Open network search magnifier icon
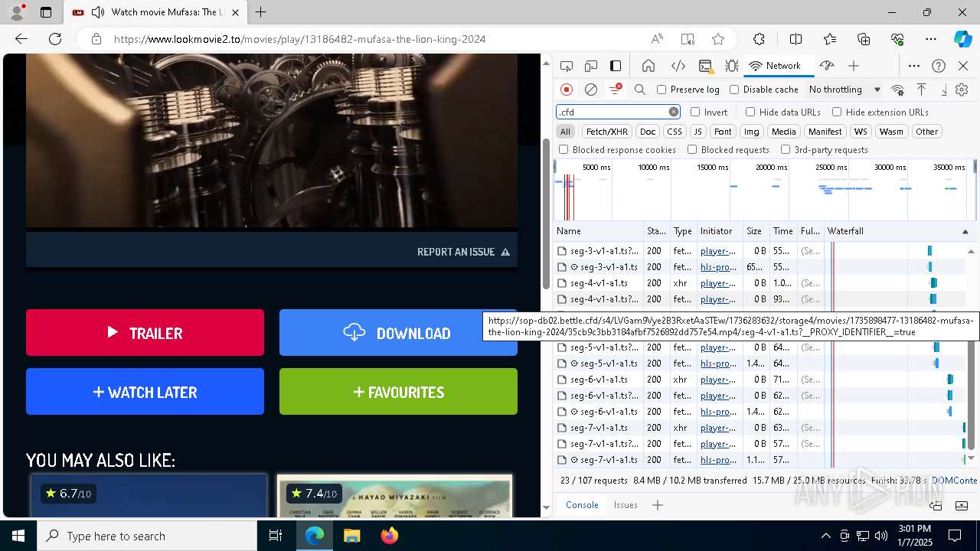This screenshot has height=551, width=980. click(640, 90)
